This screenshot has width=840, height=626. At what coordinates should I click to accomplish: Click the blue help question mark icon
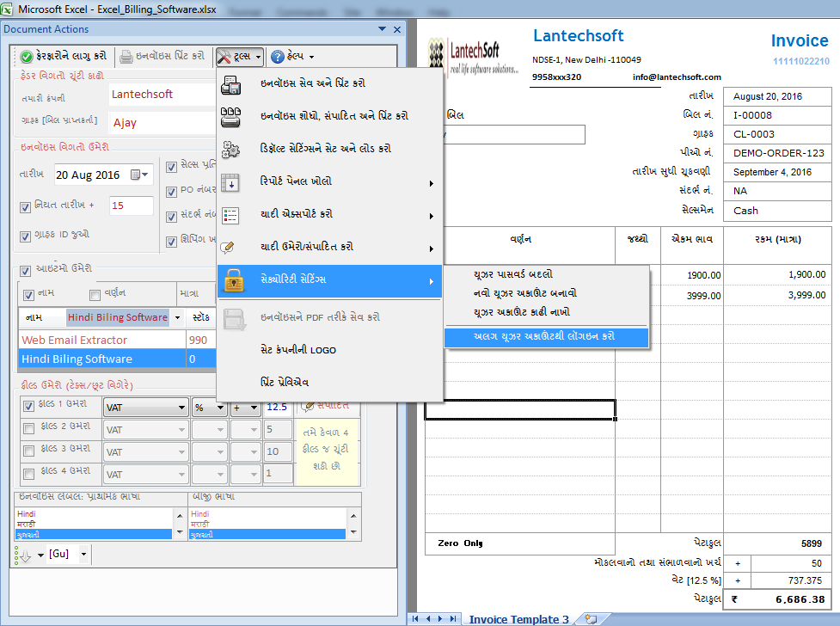pyautogui.click(x=278, y=56)
